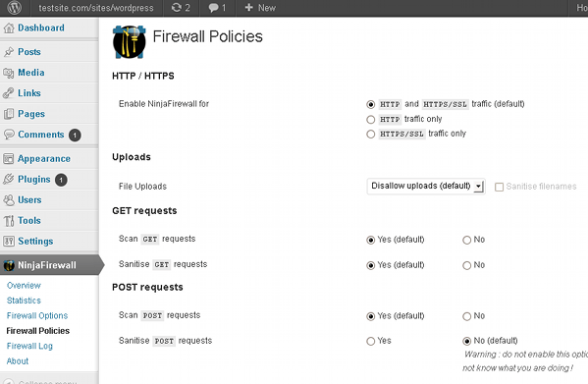
Task: Open the Appearance menu
Action: click(44, 159)
